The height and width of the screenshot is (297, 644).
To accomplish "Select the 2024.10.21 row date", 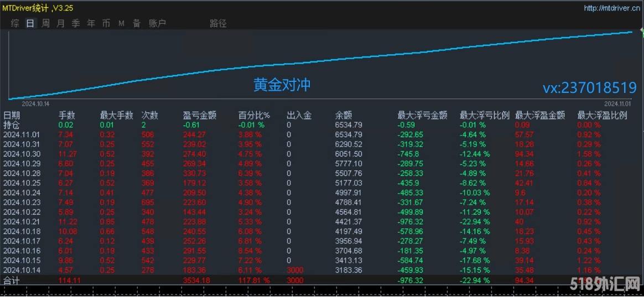I will click(x=22, y=222).
